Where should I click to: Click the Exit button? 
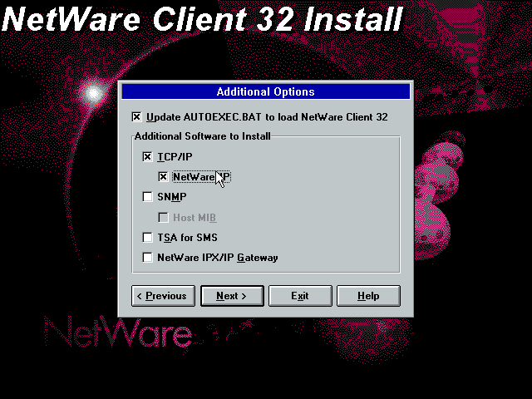coord(300,296)
